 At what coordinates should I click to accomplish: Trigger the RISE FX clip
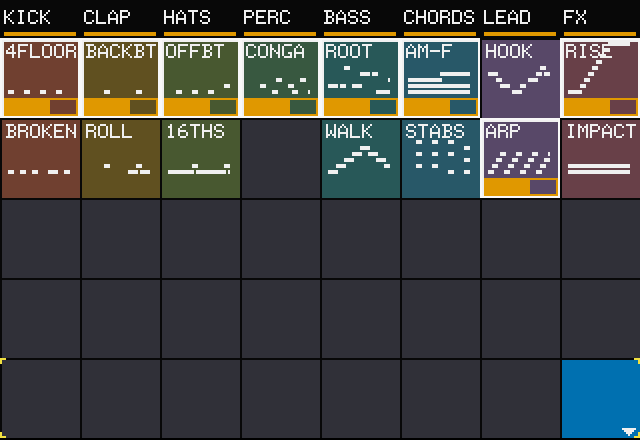pyautogui.click(x=600, y=78)
